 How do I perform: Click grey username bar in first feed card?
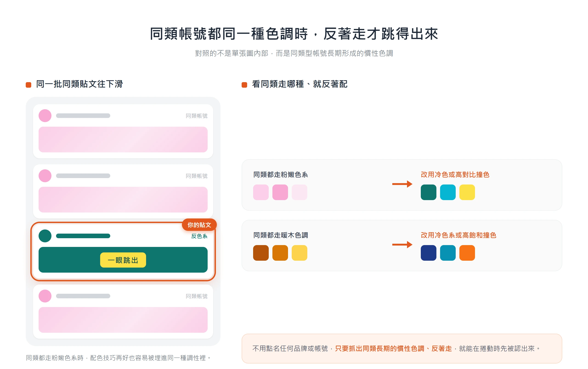(83, 116)
